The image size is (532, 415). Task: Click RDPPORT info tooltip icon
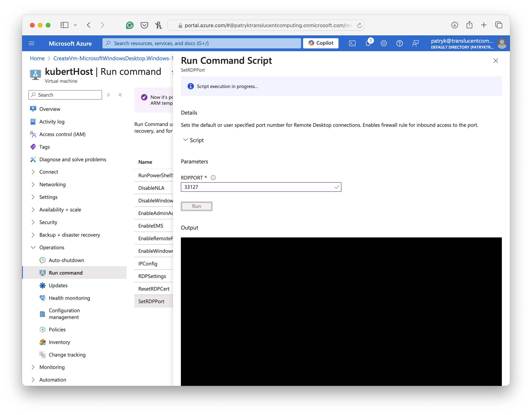pyautogui.click(x=213, y=178)
